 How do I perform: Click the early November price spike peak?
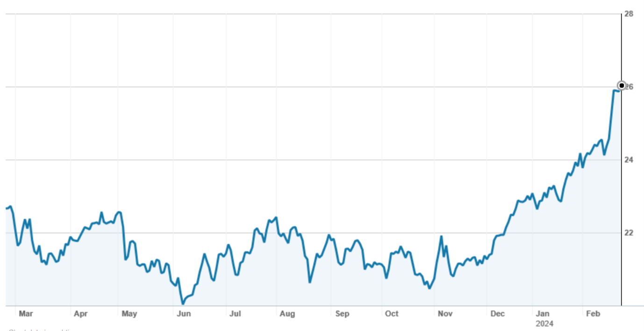pos(441,236)
